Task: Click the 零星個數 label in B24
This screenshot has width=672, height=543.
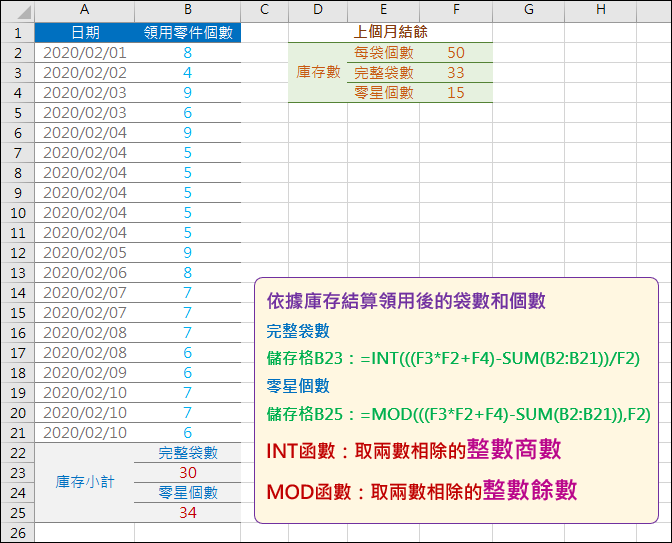Action: pyautogui.click(x=188, y=493)
